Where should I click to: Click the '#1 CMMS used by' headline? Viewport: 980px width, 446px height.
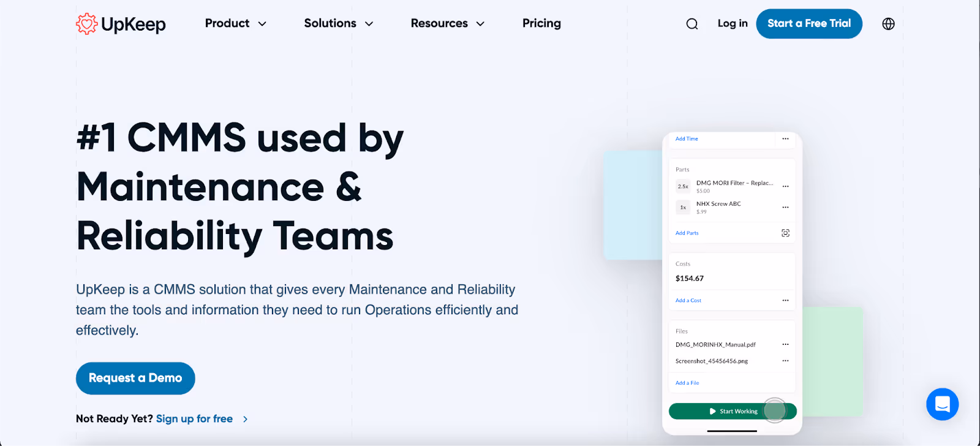[x=240, y=138]
